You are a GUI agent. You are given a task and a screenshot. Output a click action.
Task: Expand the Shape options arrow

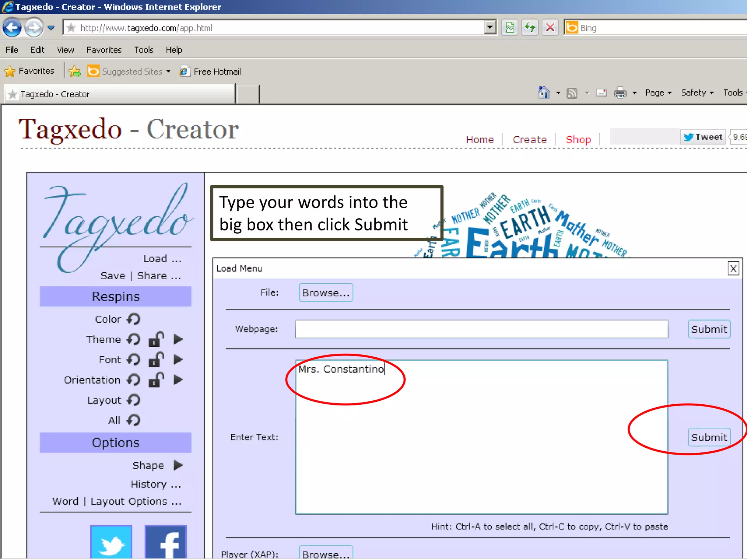pyautogui.click(x=178, y=465)
